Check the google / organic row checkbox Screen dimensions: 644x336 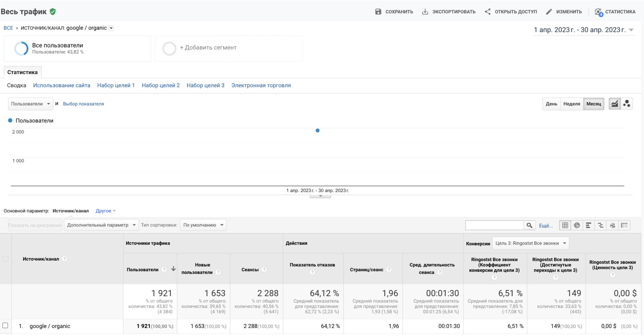pos(5,326)
